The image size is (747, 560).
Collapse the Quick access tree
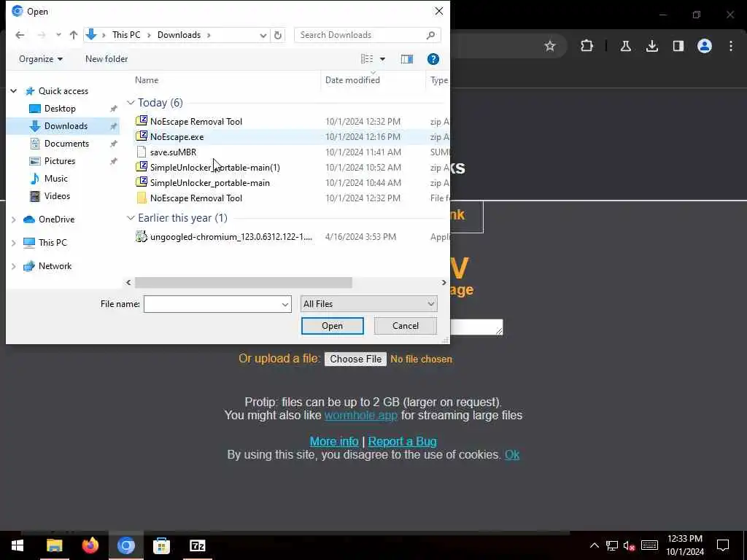(14, 91)
